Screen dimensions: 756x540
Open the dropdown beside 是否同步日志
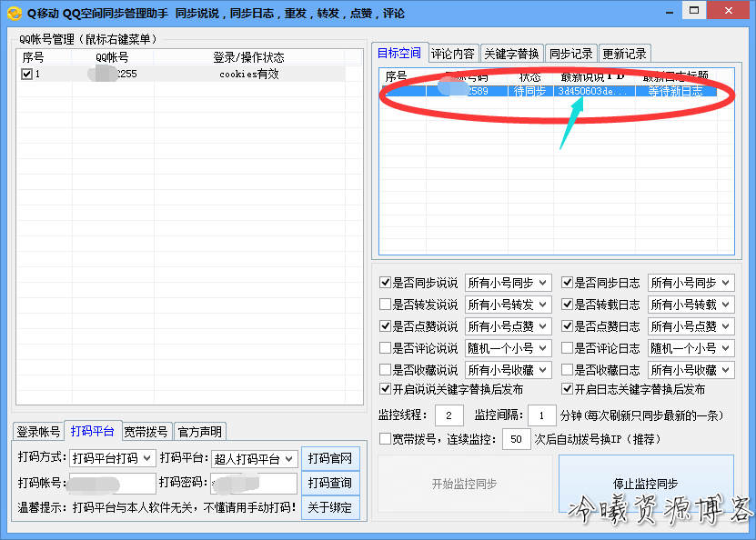pyautogui.click(x=690, y=283)
